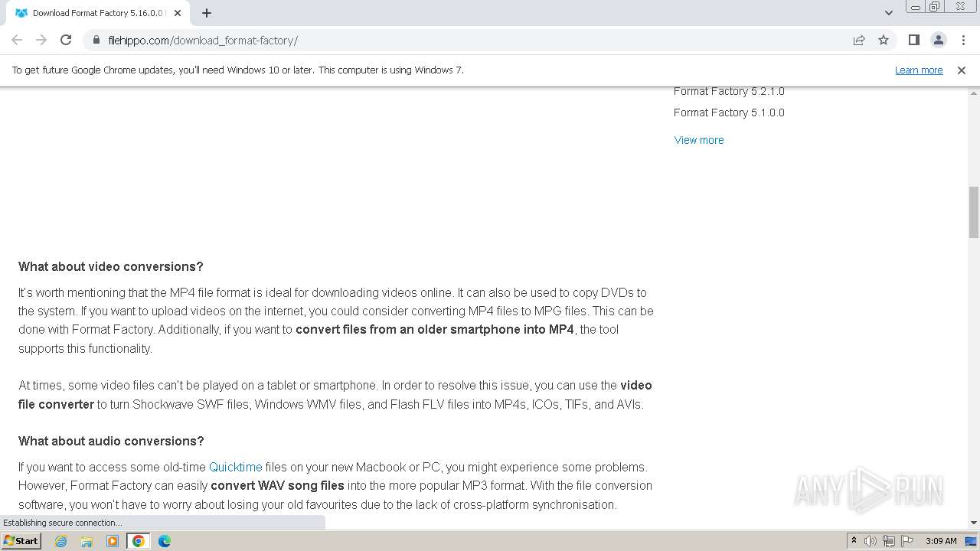Open the tab search dropdown arrow

coord(888,13)
